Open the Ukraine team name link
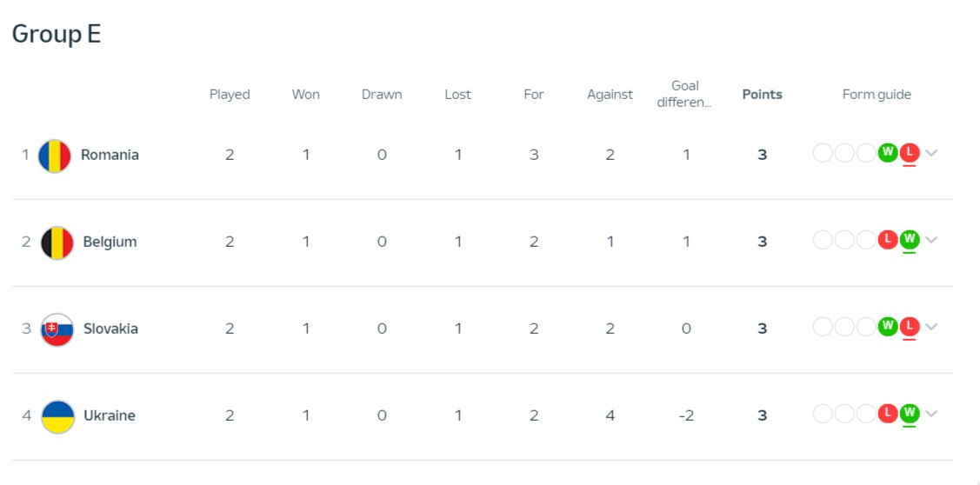This screenshot has height=485, width=980. pos(110,415)
